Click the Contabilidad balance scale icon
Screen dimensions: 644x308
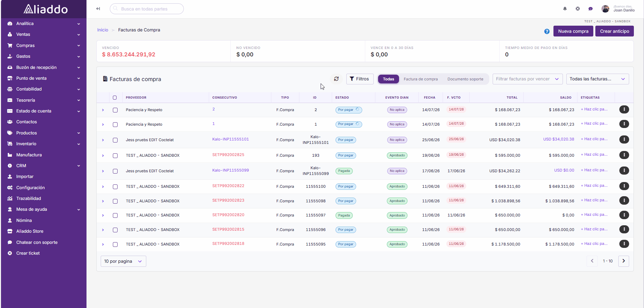(x=10, y=89)
